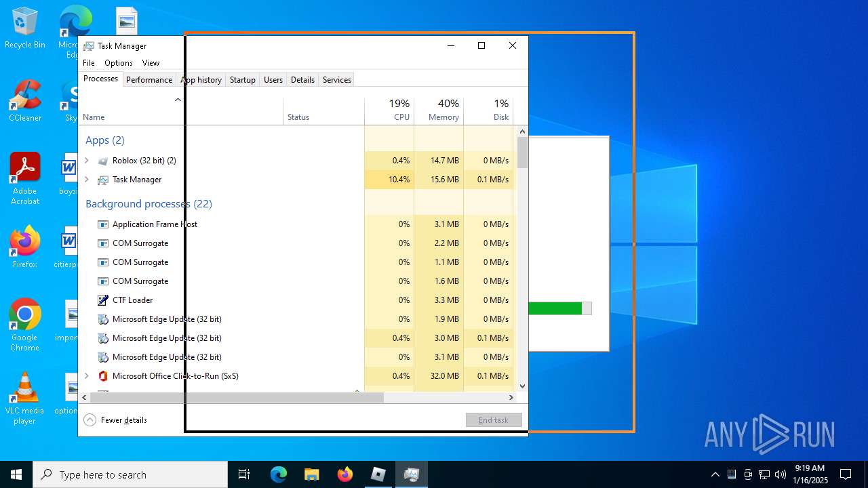Open the Google Chrome desktop icon

pos(25,325)
